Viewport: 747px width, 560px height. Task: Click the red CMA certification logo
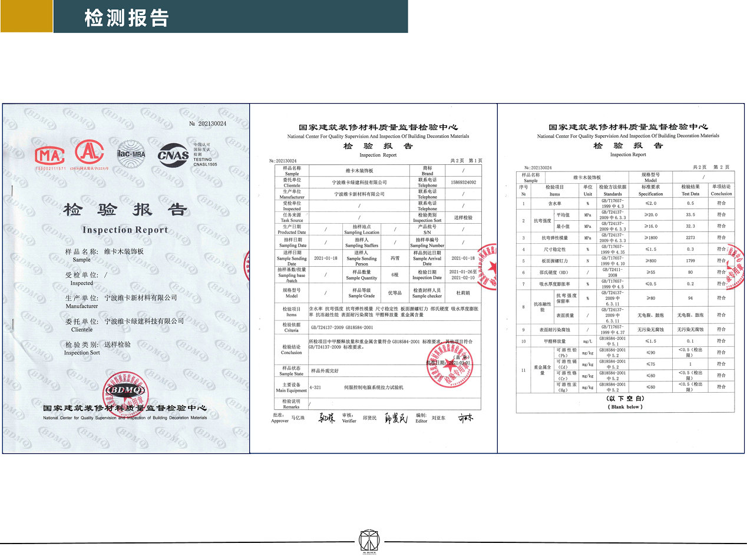[50, 156]
